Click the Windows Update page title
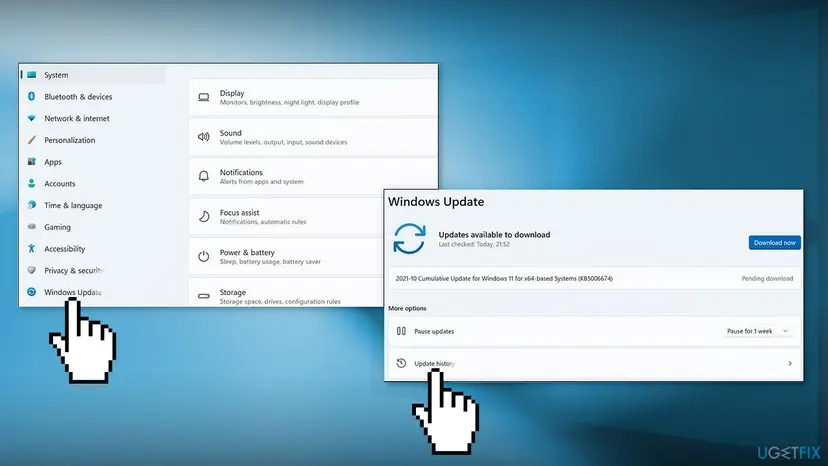The image size is (828, 466). 436,202
